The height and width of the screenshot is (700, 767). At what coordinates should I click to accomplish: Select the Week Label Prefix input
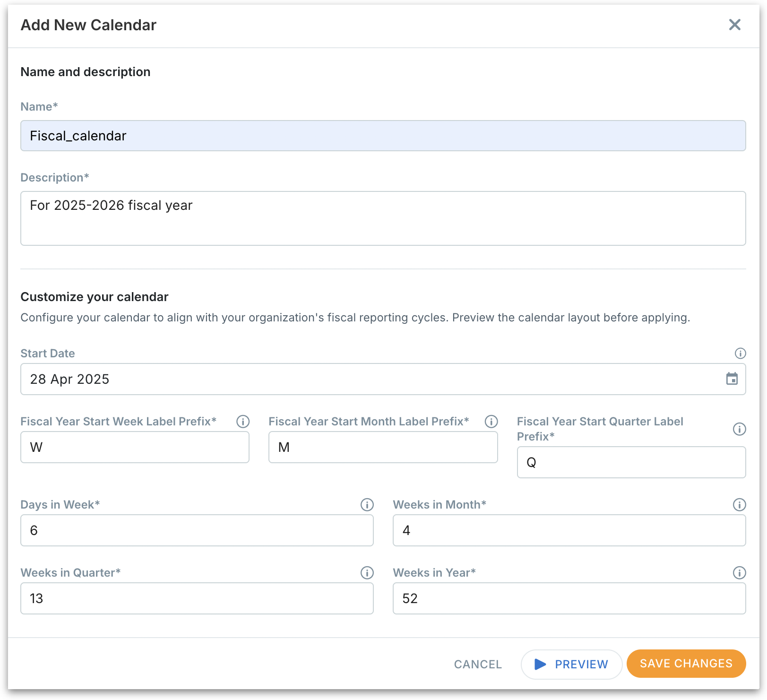click(x=135, y=447)
